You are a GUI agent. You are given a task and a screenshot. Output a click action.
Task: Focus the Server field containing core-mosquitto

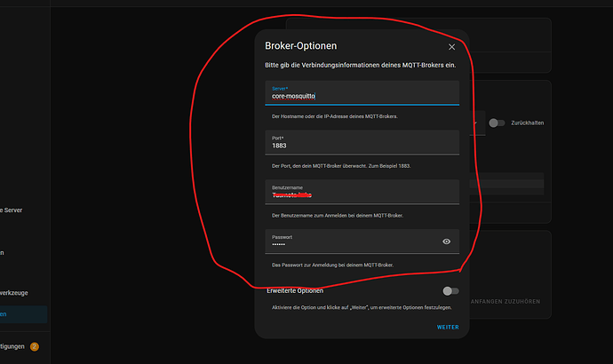[362, 94]
